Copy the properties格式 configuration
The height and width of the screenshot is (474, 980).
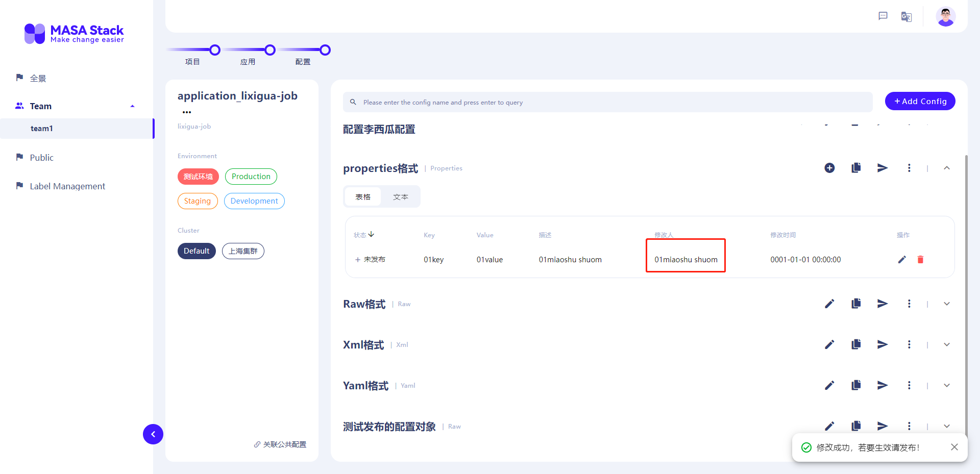coord(856,167)
